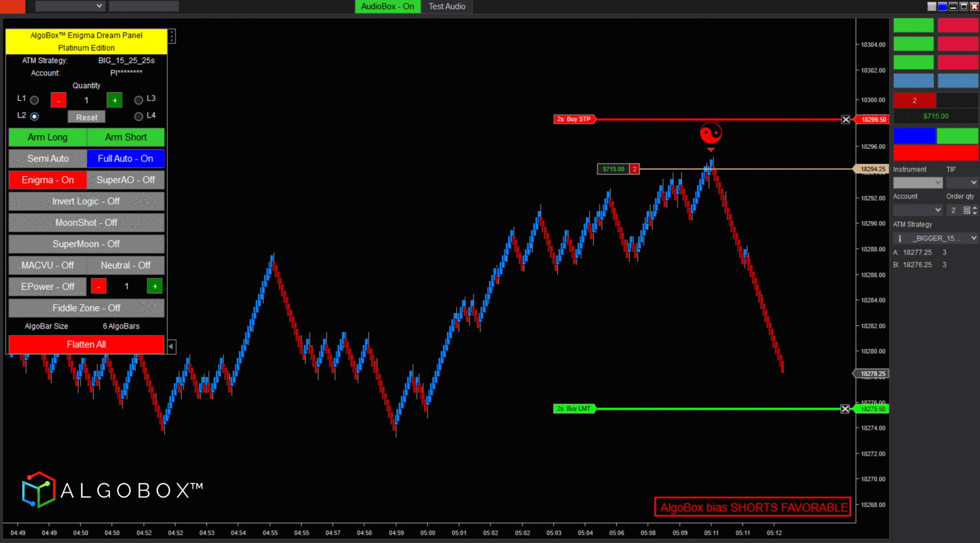Toggle Enigma - On button
This screenshot has width=980, height=543.
pyautogui.click(x=48, y=180)
